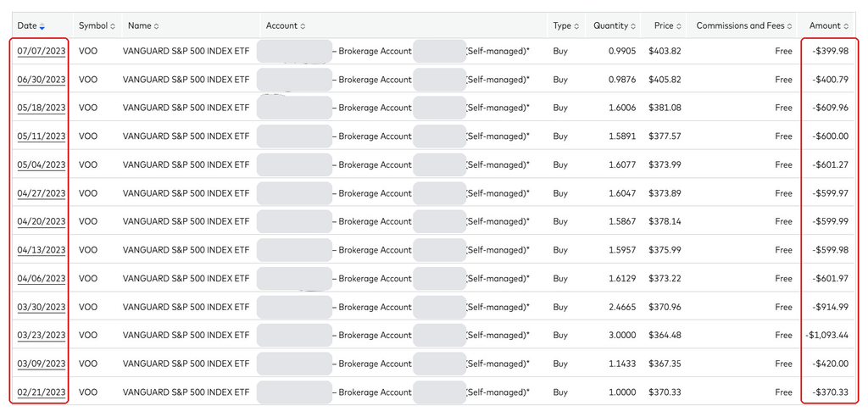Open the 05/18/2023 transaction date link

pyautogui.click(x=42, y=108)
